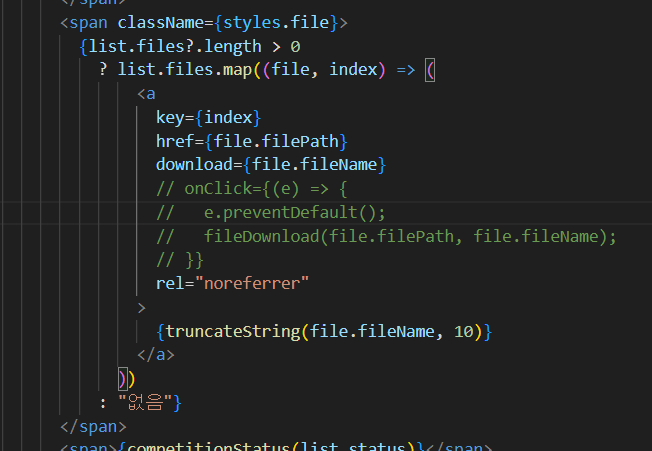Viewport: 652px width, 451px height.
Task: Click the commented '// }}' line
Action: pos(180,260)
